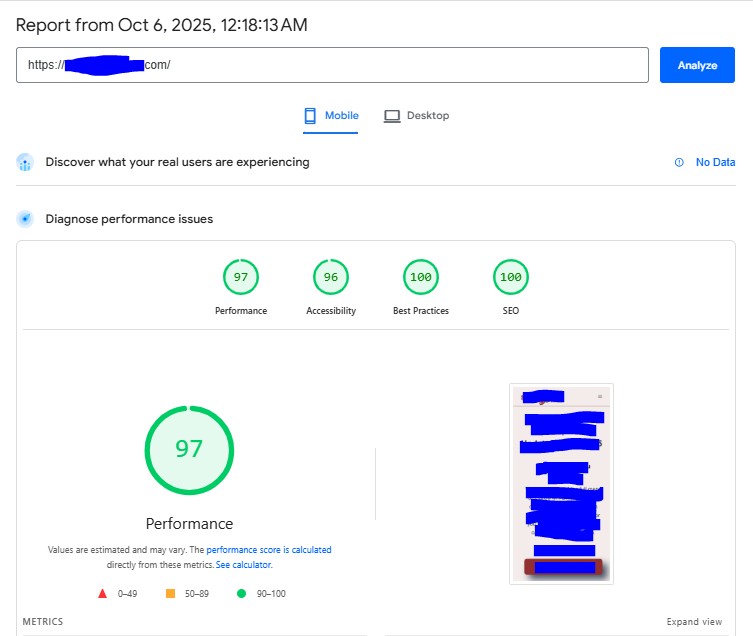Image resolution: width=753 pixels, height=636 pixels.
Task: Click the large Performance 97 gauge circle
Action: 189,449
